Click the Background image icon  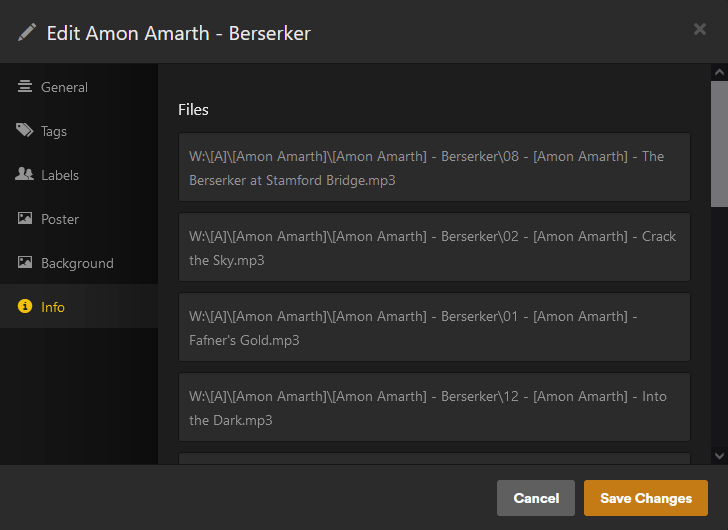pyautogui.click(x=25, y=263)
